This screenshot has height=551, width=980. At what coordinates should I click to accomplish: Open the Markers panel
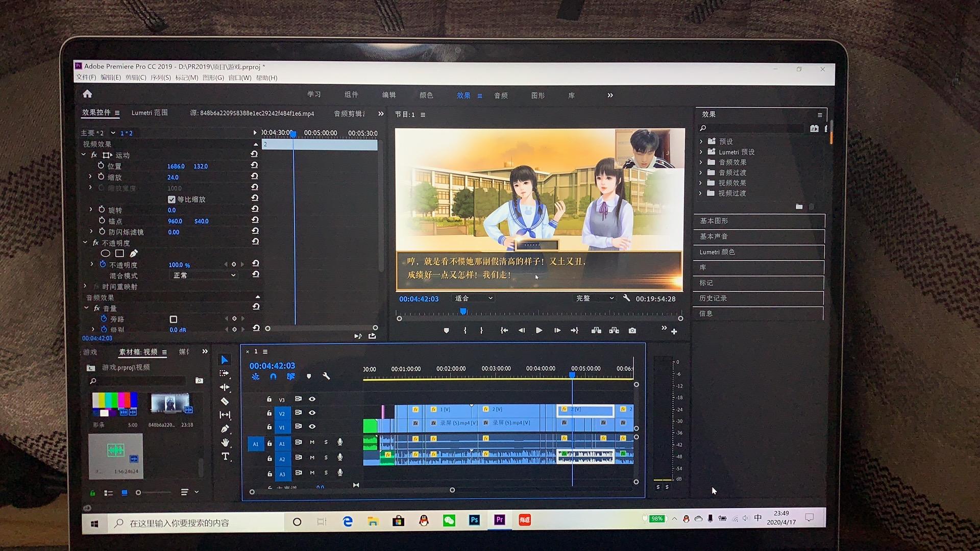point(759,283)
